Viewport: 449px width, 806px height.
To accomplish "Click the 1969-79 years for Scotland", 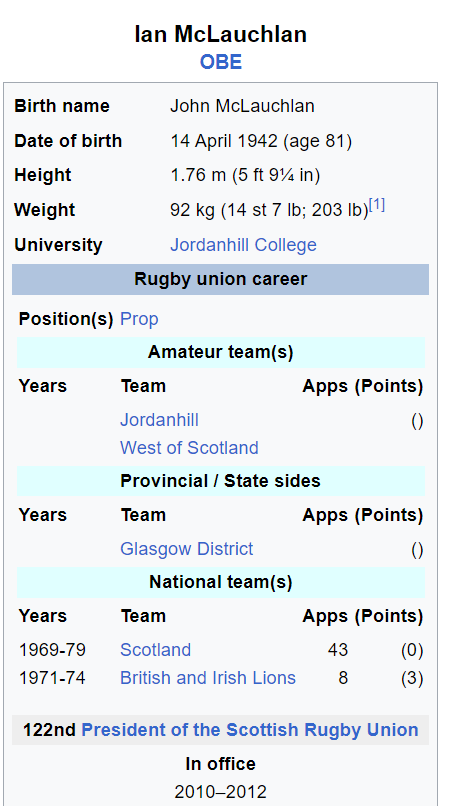I will point(52,650).
